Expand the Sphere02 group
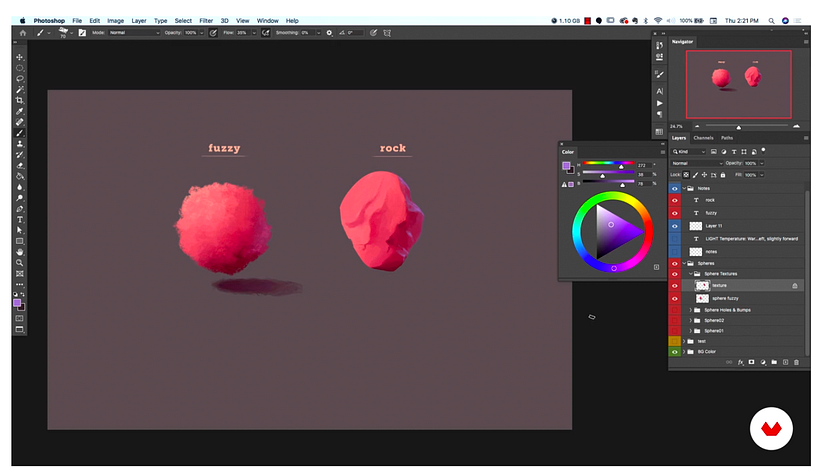The height and width of the screenshot is (467, 820). click(691, 320)
